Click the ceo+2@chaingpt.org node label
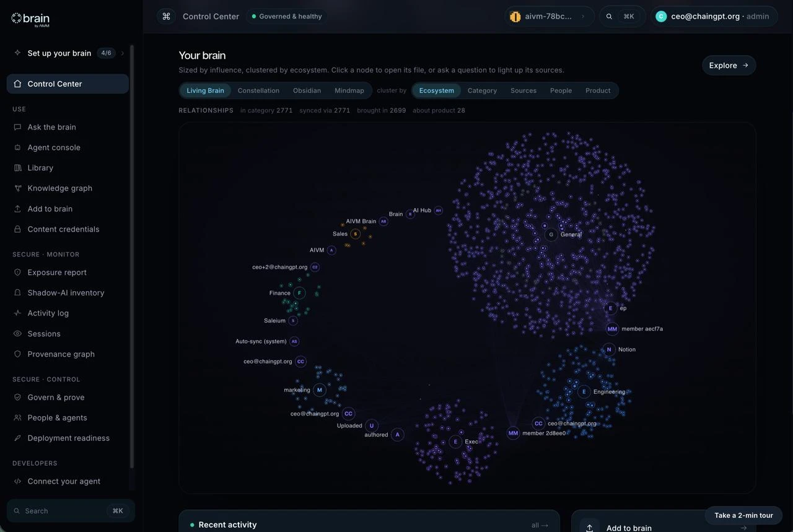Image resolution: width=793 pixels, height=532 pixels. click(x=280, y=268)
